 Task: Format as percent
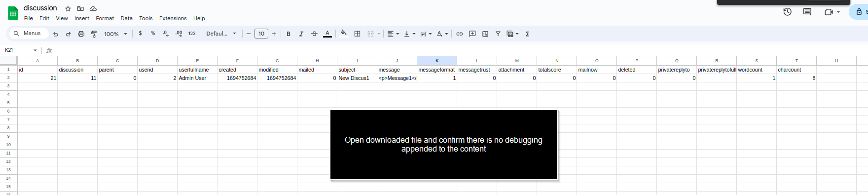pos(153,34)
